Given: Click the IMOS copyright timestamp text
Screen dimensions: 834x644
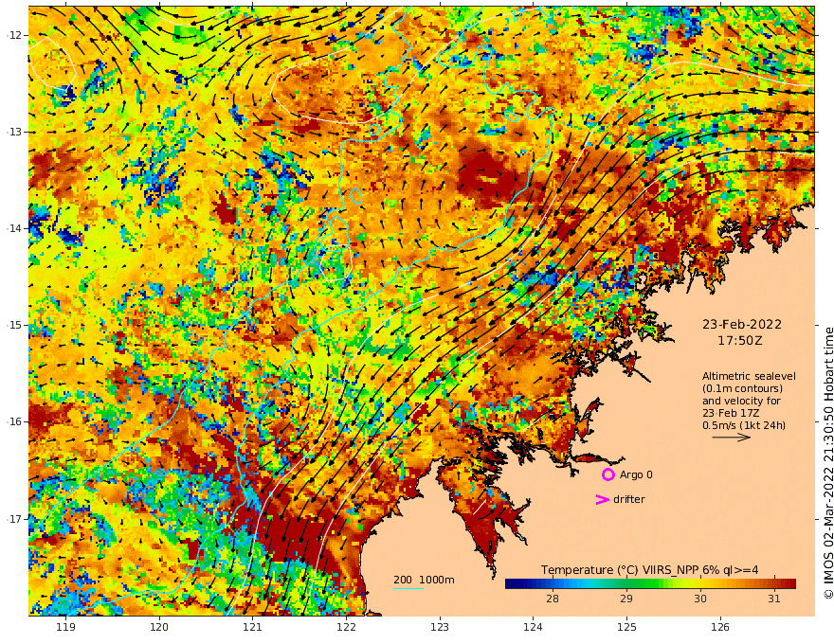Looking at the screenshot, I should pos(828,463).
